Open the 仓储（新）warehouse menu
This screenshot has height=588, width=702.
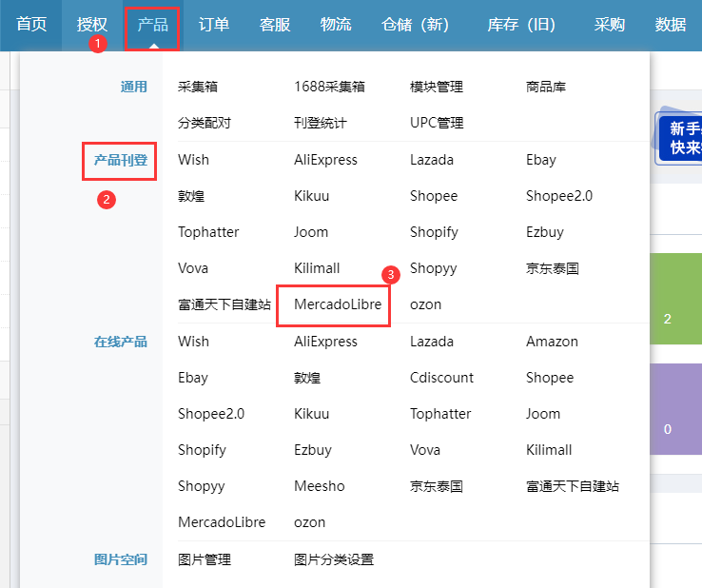click(x=415, y=24)
